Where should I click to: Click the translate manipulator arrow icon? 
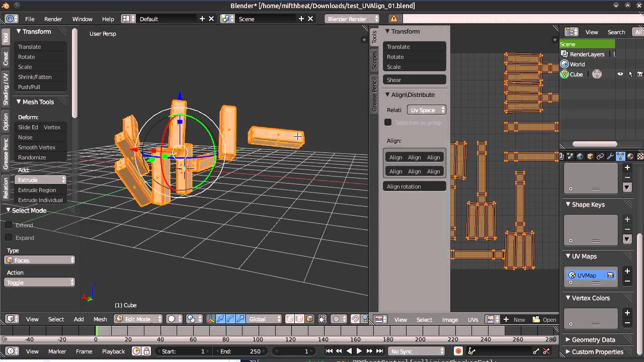(x=221, y=319)
